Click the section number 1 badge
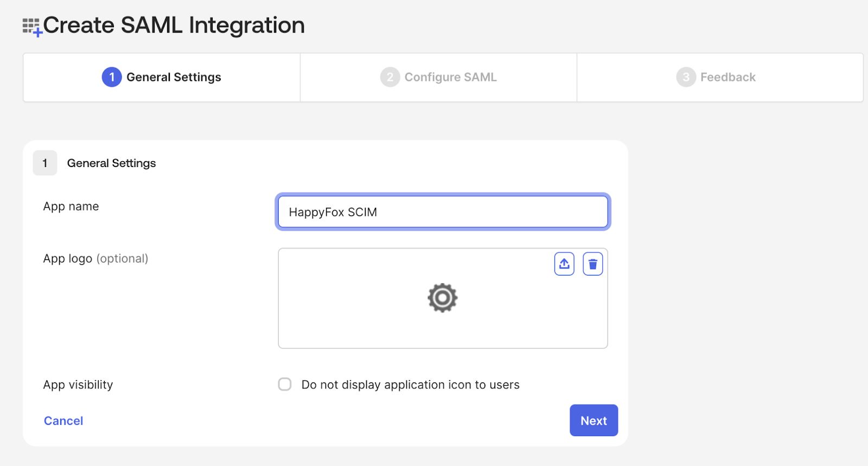The height and width of the screenshot is (466, 868). 45,163
